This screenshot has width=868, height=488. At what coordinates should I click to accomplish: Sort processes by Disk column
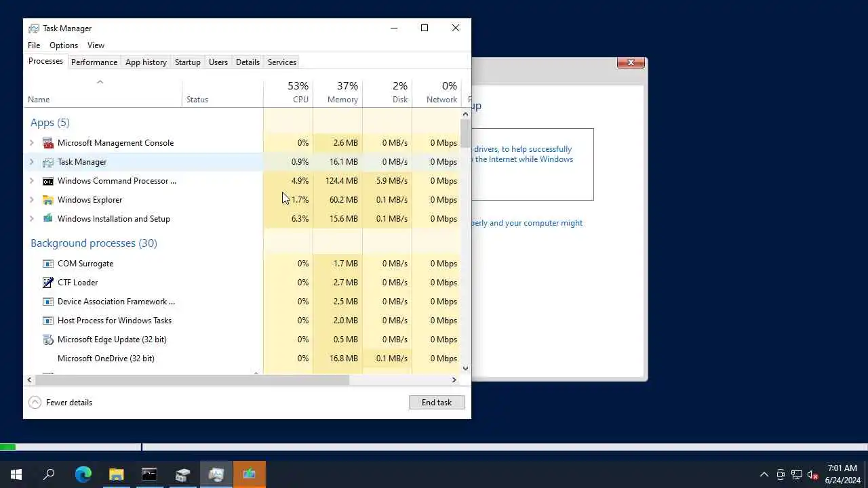pos(387,93)
